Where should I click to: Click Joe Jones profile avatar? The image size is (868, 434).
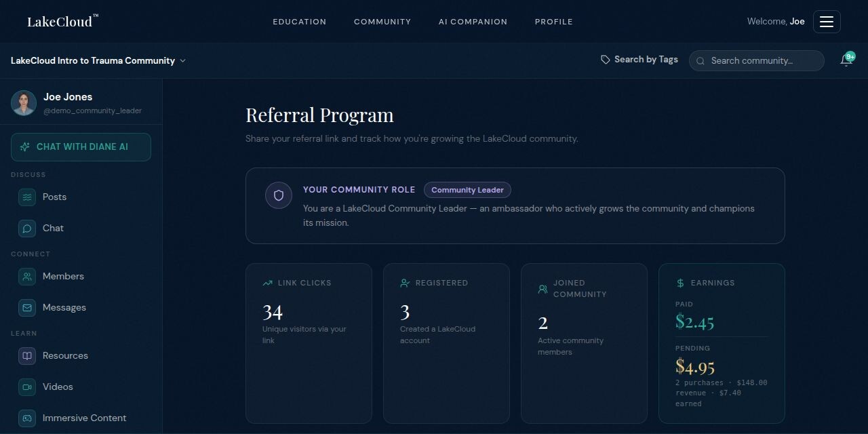pyautogui.click(x=24, y=103)
